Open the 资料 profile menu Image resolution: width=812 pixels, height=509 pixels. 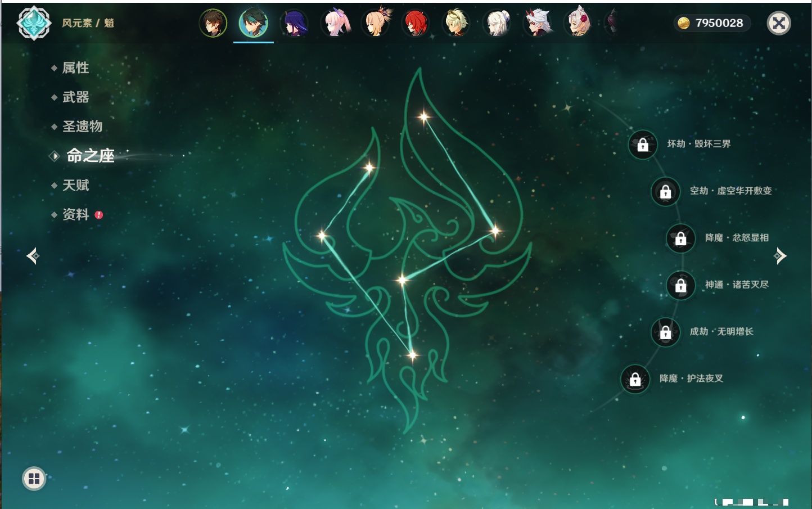click(75, 214)
